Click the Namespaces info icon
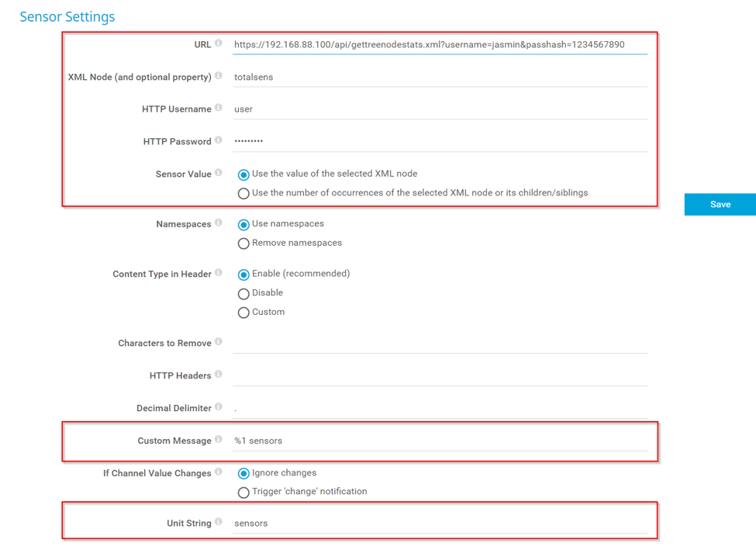756x546 pixels. [219, 223]
